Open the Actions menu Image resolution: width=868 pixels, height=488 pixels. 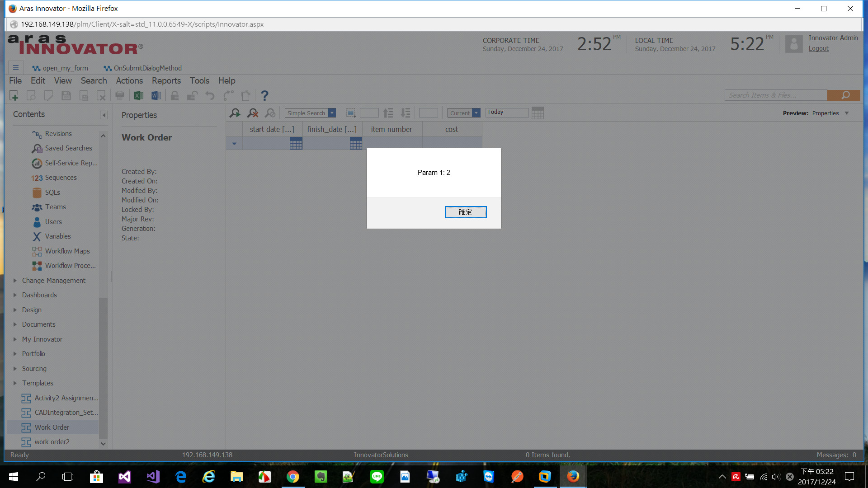(x=129, y=80)
